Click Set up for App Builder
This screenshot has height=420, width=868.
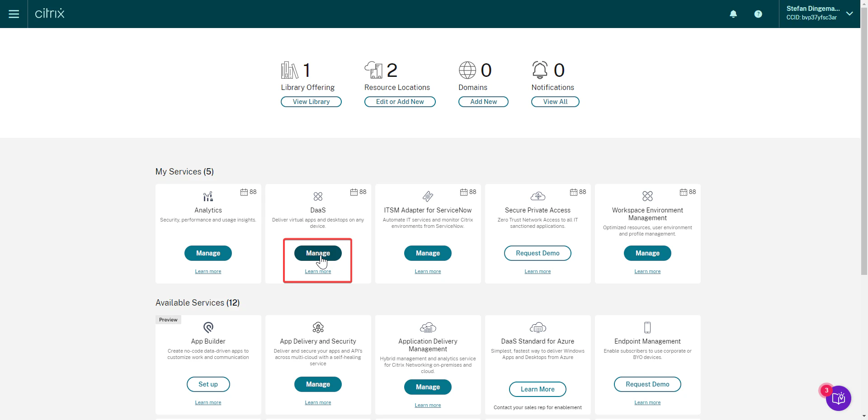pos(208,384)
